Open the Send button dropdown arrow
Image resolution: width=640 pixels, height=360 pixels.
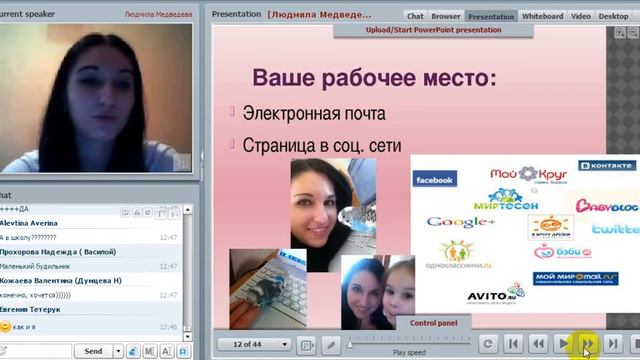tap(118, 351)
